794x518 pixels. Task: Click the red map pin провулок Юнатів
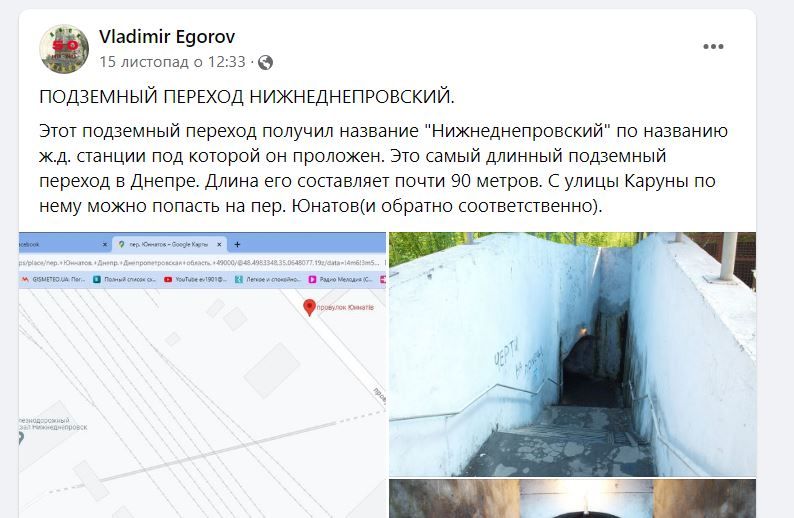(309, 307)
